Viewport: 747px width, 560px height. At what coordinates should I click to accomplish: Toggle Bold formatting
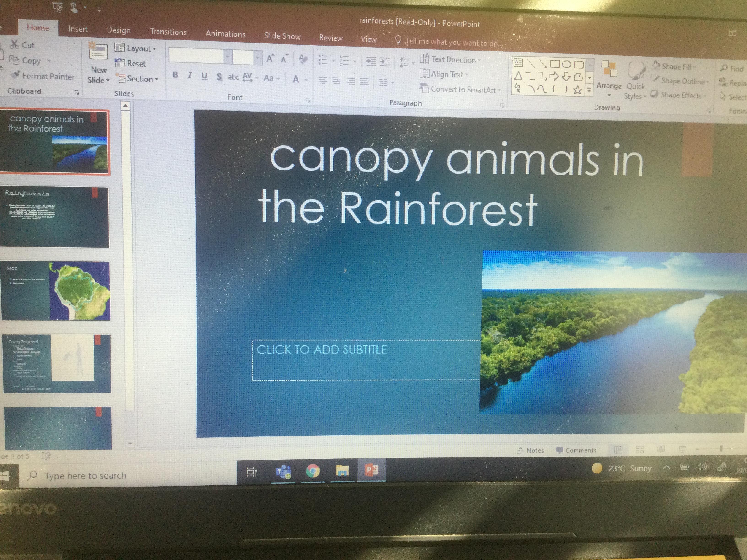pos(175,75)
